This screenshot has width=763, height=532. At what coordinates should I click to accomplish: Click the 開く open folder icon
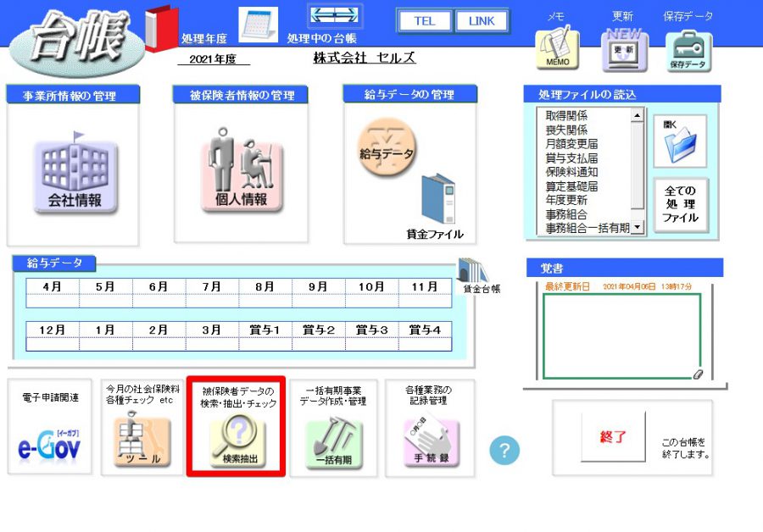pos(680,141)
